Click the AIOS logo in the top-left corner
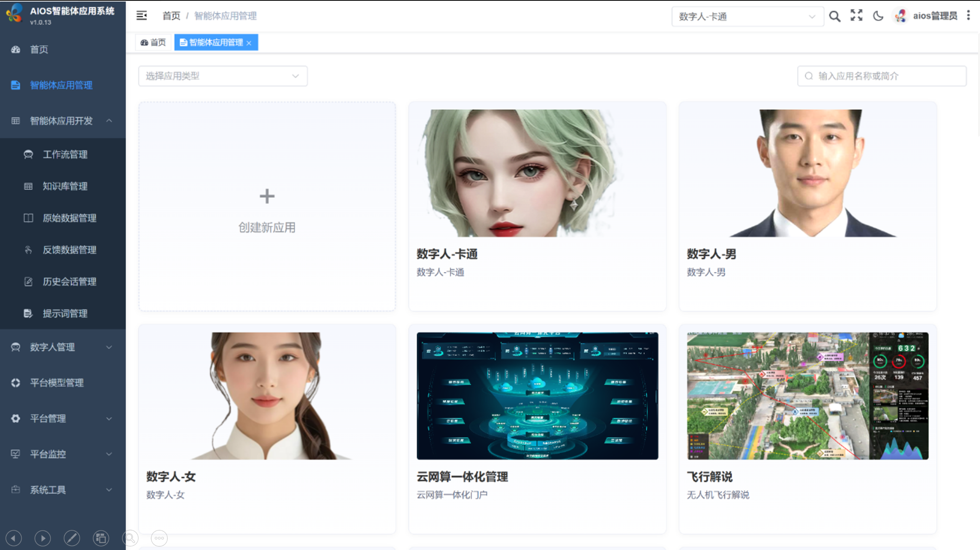Screen dimensions: 980x550 [14, 13]
